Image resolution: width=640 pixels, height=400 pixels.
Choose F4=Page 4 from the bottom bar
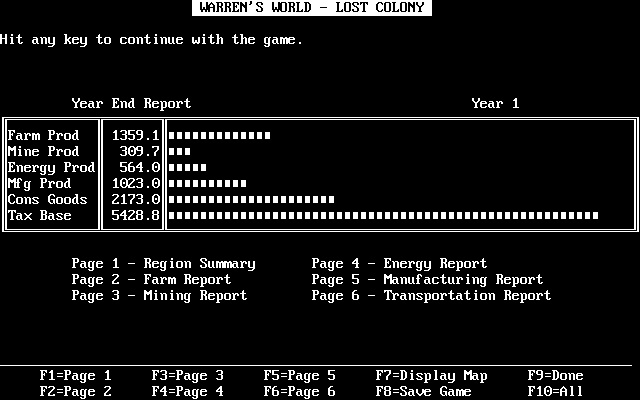(x=187, y=391)
